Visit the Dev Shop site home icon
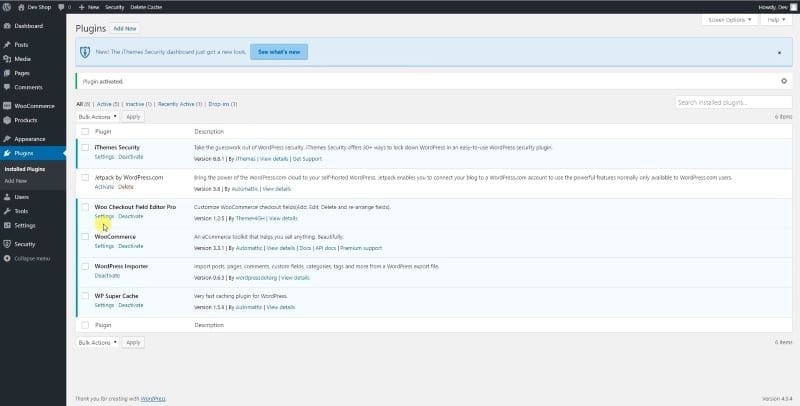The image size is (800, 406). coord(21,7)
